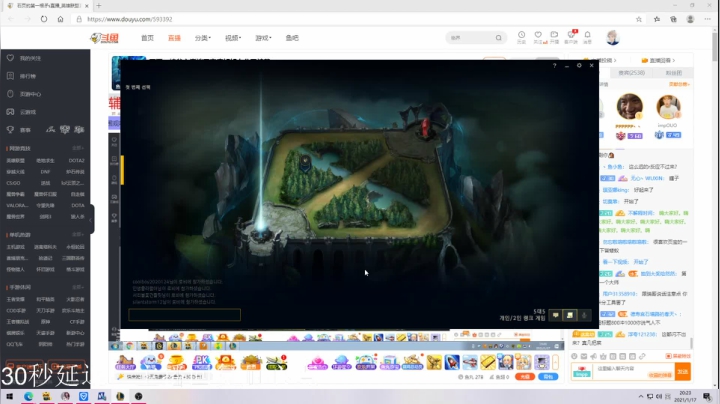Click the League client chat input box
This screenshot has width=720, height=404.
pos(184,314)
